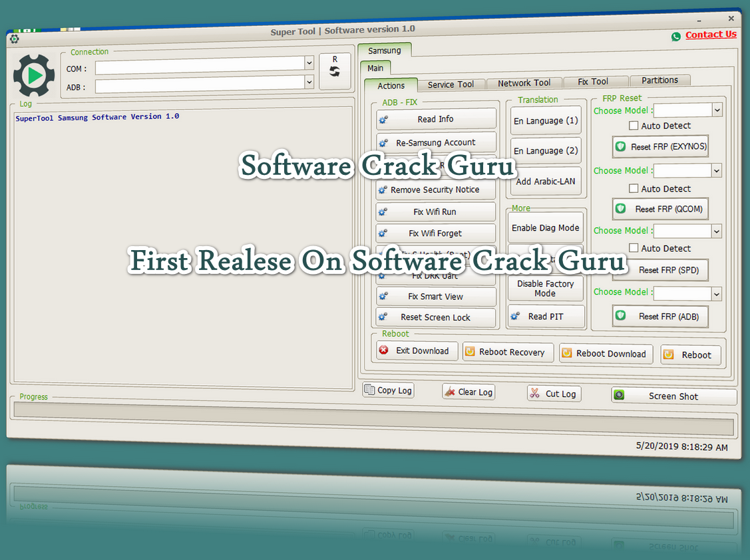Click gear icon on Read PIT
Image resolution: width=750 pixels, height=560 pixels.
coord(515,316)
